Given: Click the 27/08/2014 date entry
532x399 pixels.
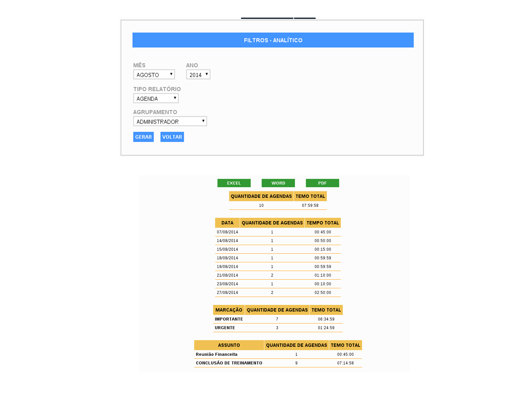Looking at the screenshot, I should coord(227,293).
